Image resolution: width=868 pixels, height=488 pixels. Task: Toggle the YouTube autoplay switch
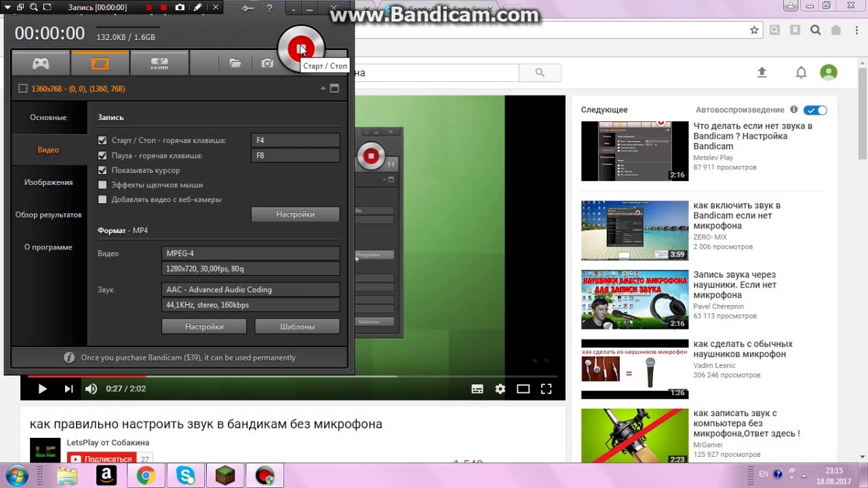point(816,110)
